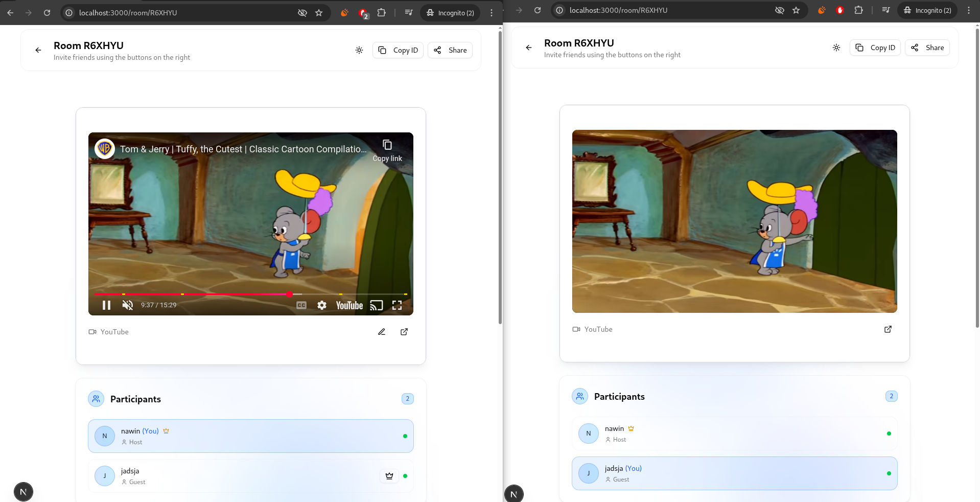Open video externally in right window
Image resolution: width=980 pixels, height=502 pixels.
tap(888, 329)
